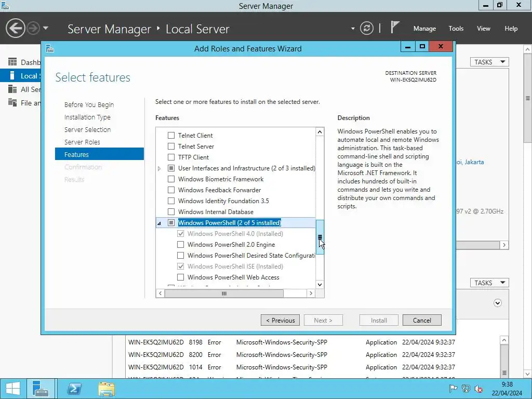Select the event row with ID 1014
The image size is (532, 399).
292,367
